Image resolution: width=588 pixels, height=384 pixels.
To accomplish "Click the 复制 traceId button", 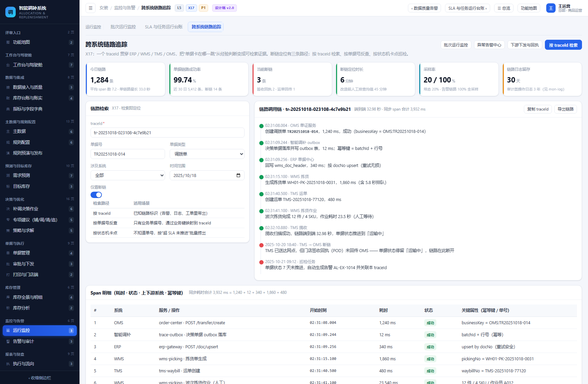I will point(538,109).
